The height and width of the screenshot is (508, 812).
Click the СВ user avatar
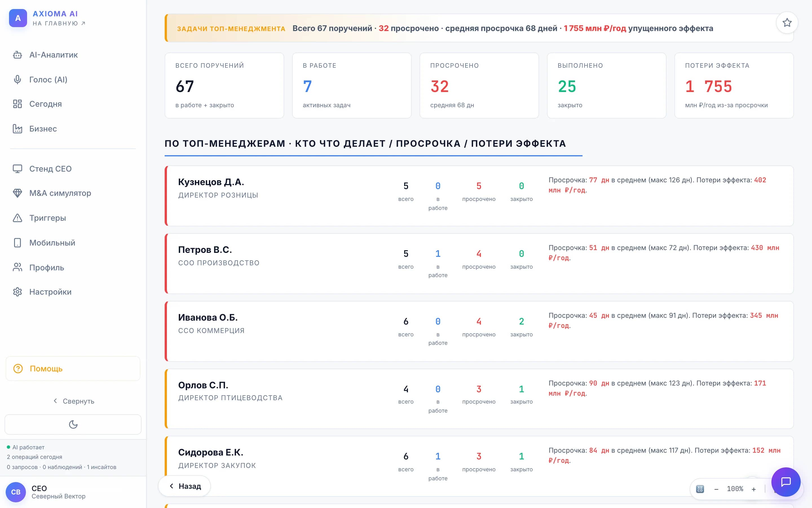click(x=16, y=492)
